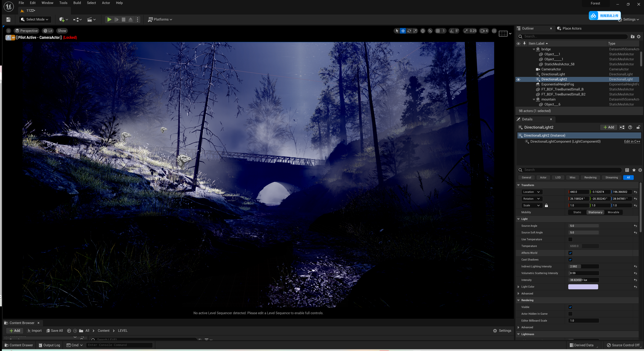Toggle surface snapping icon in viewport
Screen dimensions: 644x351
(430, 31)
